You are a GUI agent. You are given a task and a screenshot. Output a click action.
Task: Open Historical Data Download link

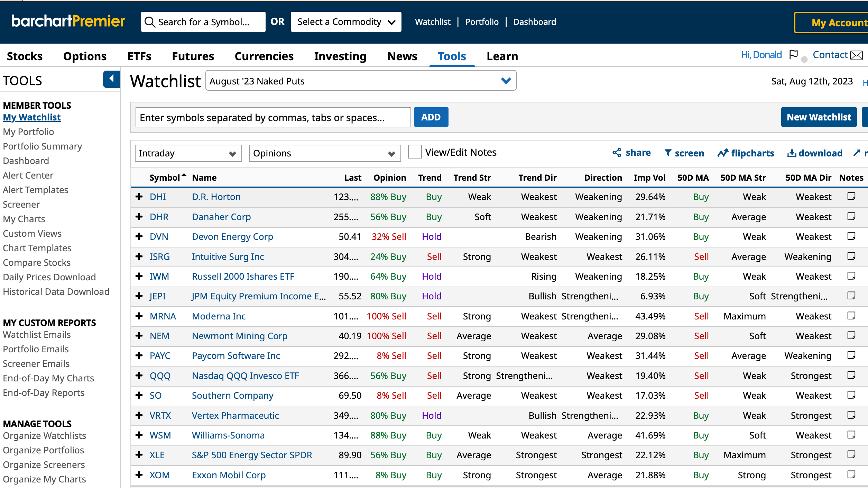(x=56, y=291)
